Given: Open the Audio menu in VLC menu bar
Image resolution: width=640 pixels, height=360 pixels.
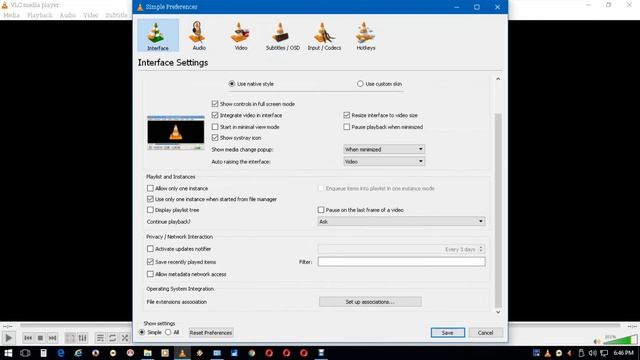Looking at the screenshot, I should pyautogui.click(x=68, y=15).
